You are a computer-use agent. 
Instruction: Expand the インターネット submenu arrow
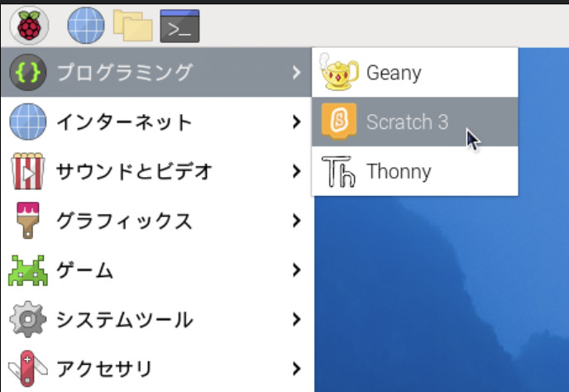click(296, 122)
